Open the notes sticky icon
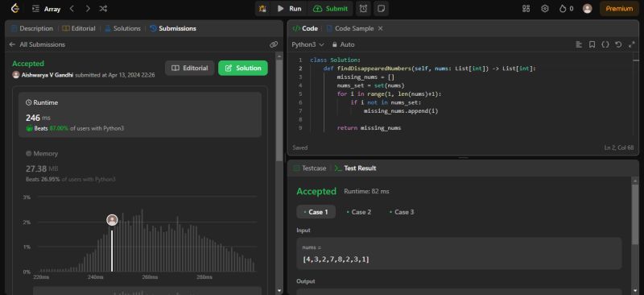 click(x=381, y=9)
